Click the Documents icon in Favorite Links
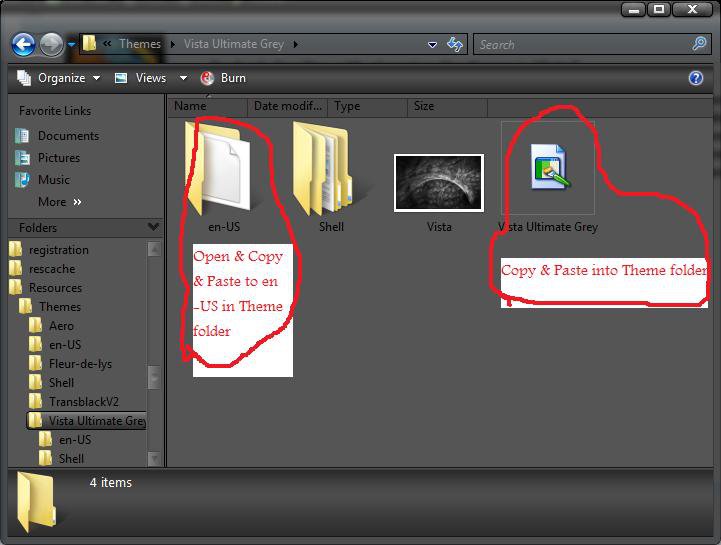The height and width of the screenshot is (545, 721). pos(22,136)
